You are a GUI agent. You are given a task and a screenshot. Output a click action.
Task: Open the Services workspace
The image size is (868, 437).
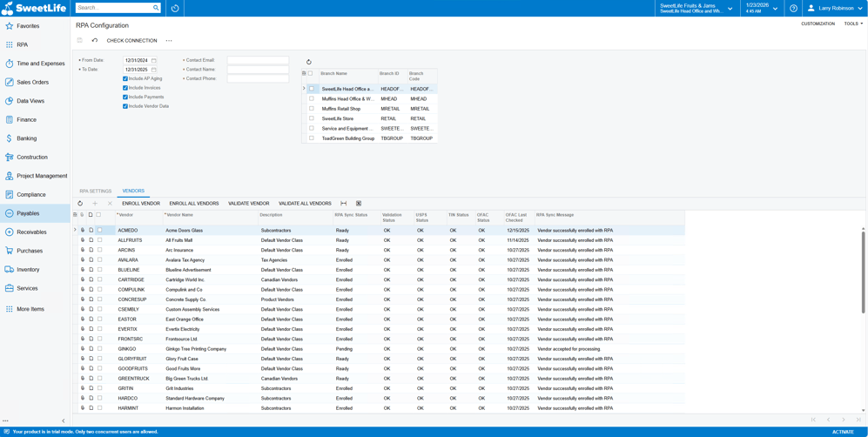(27, 288)
